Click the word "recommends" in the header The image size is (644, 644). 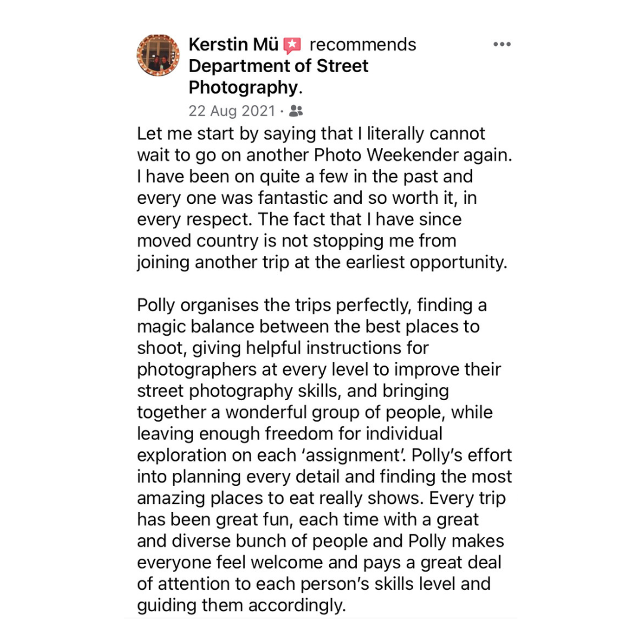click(363, 45)
